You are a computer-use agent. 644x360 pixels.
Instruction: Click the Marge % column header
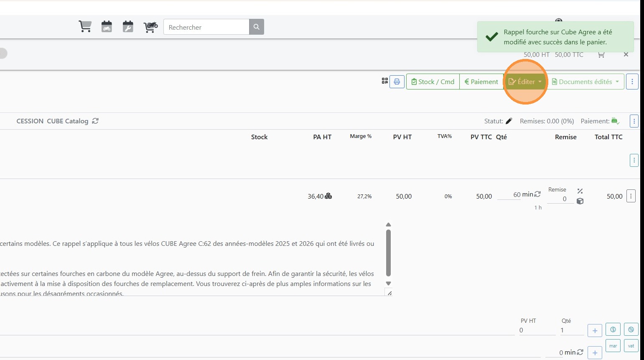(x=361, y=136)
